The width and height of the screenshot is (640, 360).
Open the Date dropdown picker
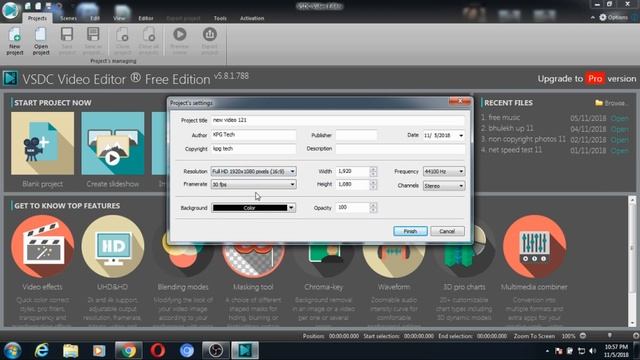[461, 136]
